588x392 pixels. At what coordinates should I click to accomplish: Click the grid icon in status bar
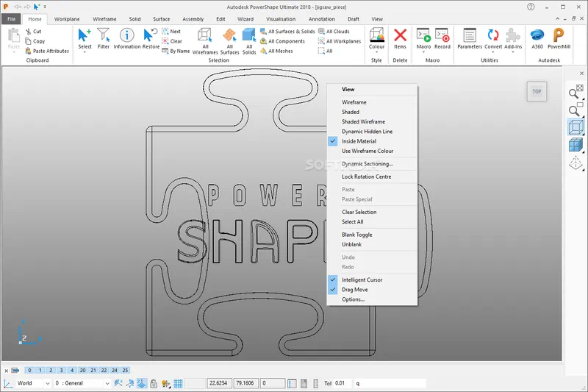coord(178,383)
